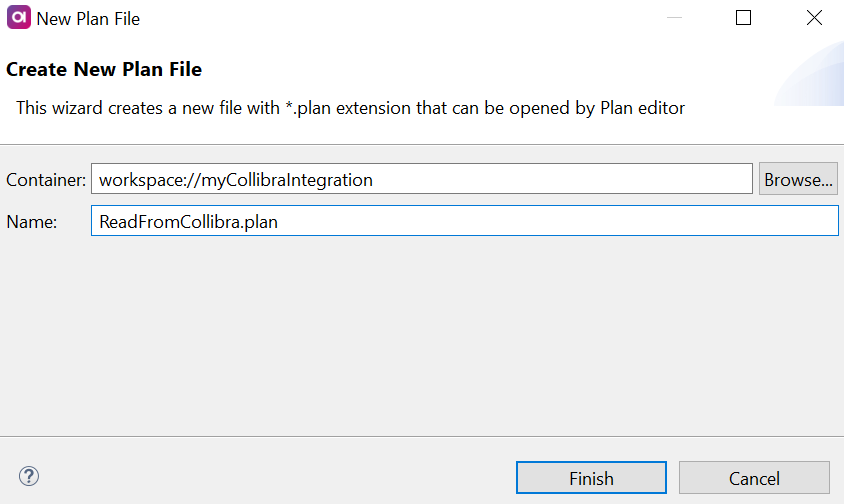This screenshot has width=844, height=504.
Task: Maximize the New Plan File dialog
Action: point(743,18)
